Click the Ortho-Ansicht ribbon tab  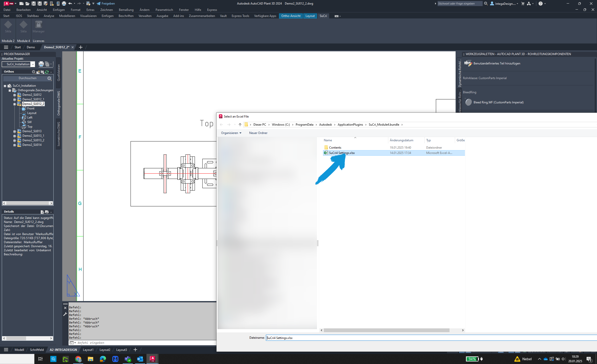(x=291, y=16)
